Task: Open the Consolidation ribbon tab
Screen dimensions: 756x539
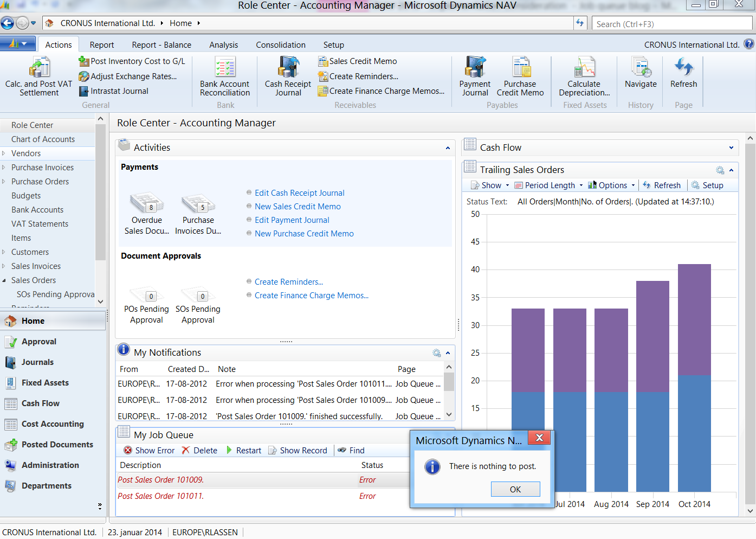Action: coord(281,45)
